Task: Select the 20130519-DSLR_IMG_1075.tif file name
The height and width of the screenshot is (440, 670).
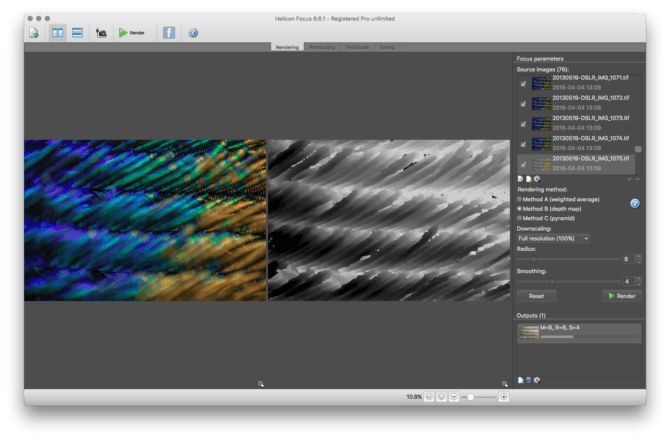Action: [x=591, y=158]
